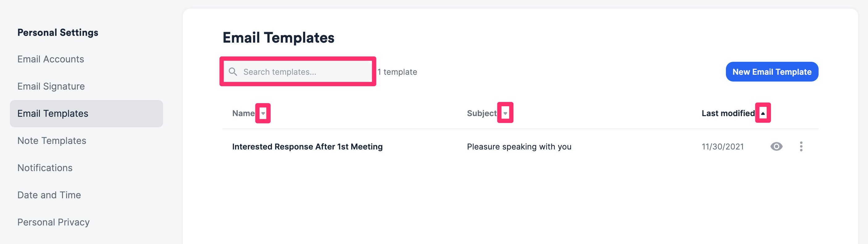The width and height of the screenshot is (868, 244).
Task: Click the New Email Template button
Action: coord(772,71)
